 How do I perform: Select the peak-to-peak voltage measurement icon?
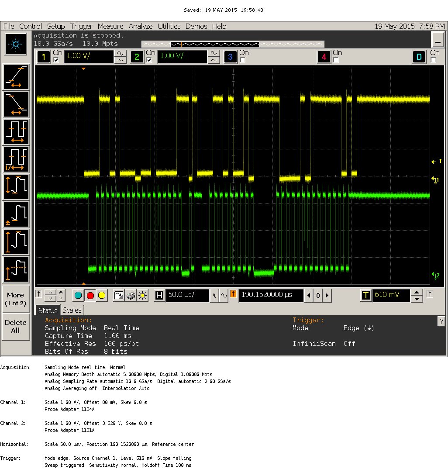pos(16,187)
